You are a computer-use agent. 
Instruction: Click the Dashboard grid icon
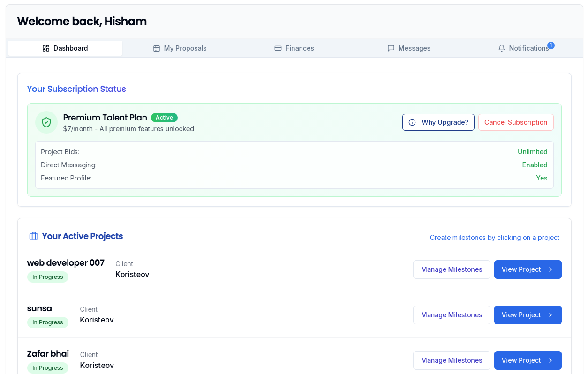pyautogui.click(x=46, y=48)
